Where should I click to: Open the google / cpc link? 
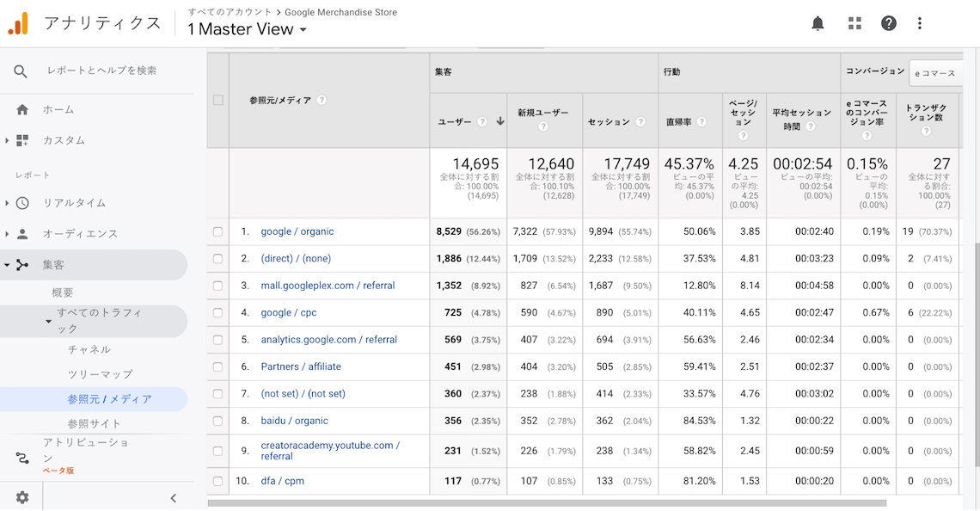pyautogui.click(x=289, y=313)
